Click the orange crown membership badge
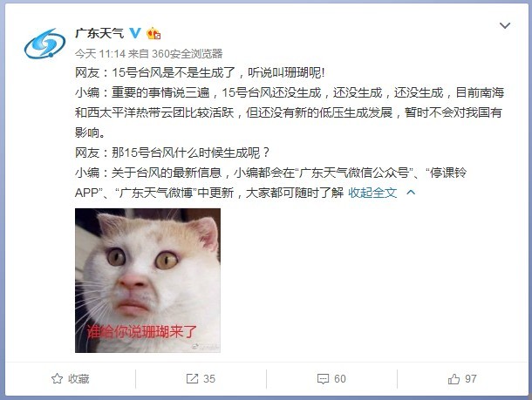This screenshot has width=532, height=400. click(153, 33)
